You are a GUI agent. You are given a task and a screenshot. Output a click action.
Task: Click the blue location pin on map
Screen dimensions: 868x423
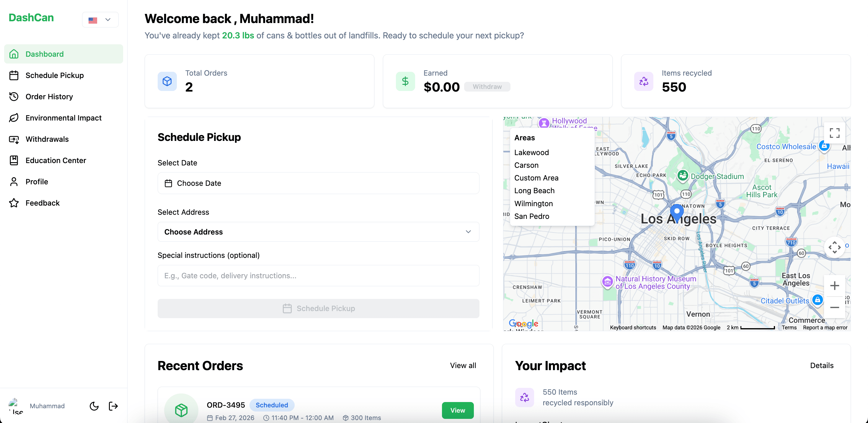[x=677, y=212]
